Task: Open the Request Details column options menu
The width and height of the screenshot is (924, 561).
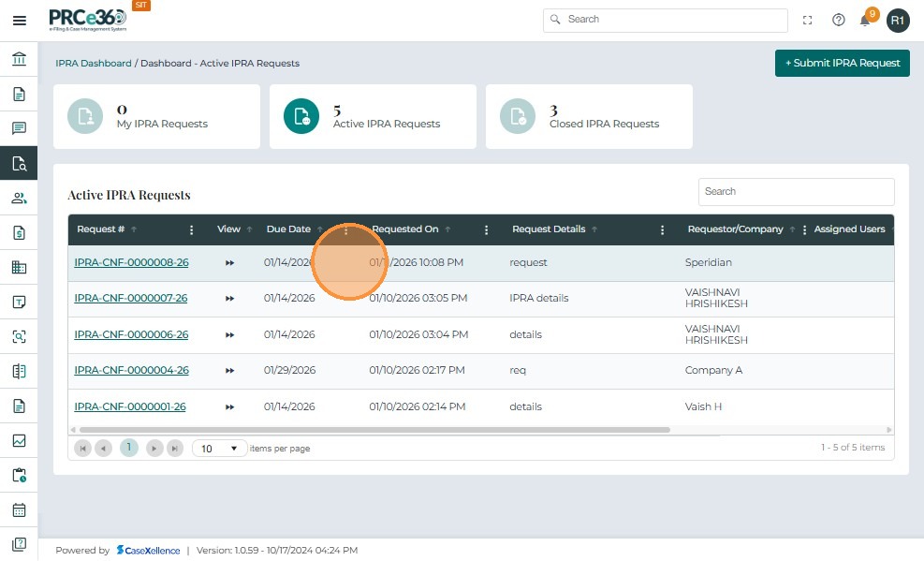Action: (x=663, y=229)
